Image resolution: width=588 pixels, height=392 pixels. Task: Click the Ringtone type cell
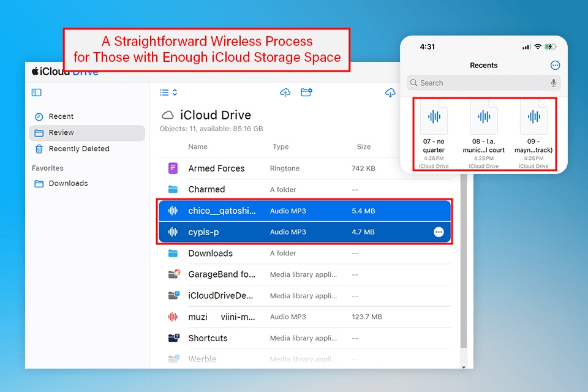tap(285, 168)
